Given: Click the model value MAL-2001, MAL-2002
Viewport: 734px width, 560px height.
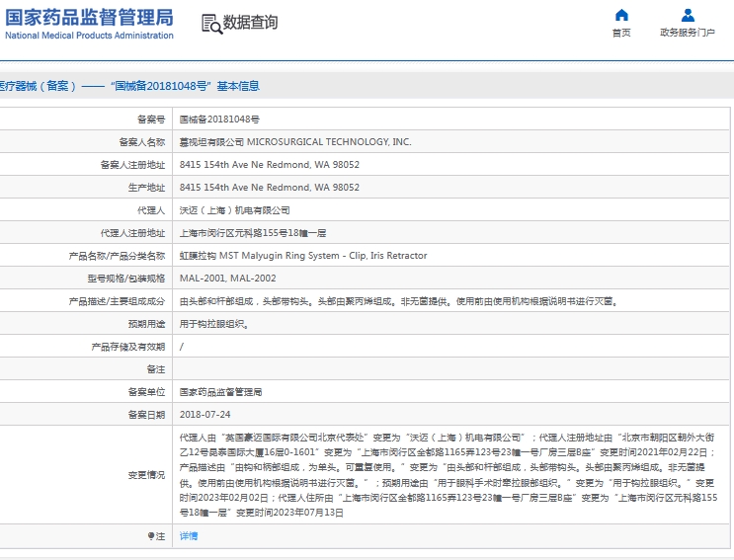Looking at the screenshot, I should pos(228,278).
